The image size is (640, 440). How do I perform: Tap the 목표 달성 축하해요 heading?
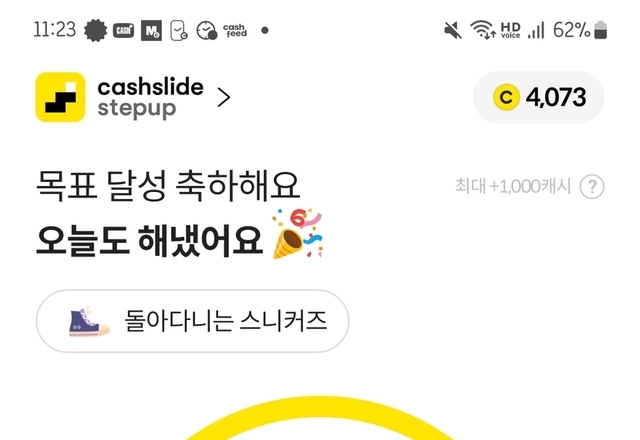click(x=168, y=186)
